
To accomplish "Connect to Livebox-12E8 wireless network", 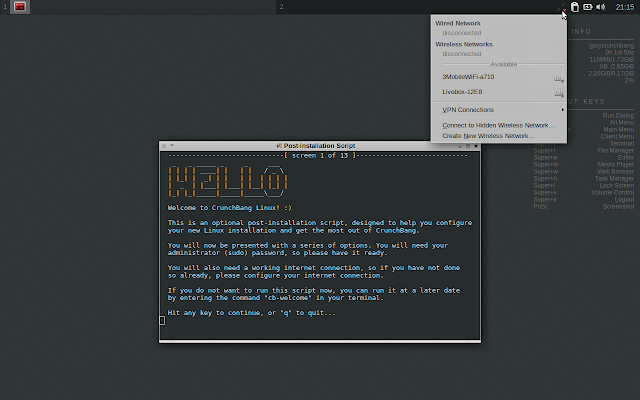I will click(499, 92).
